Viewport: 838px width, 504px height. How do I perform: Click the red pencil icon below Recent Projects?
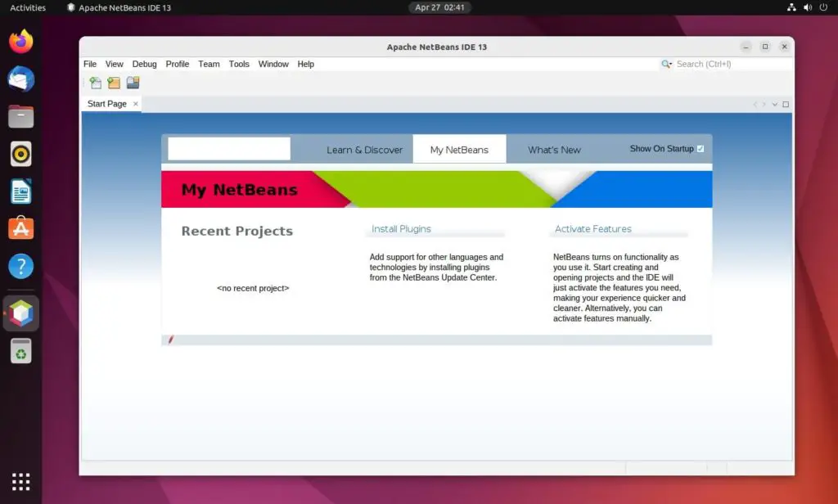(x=170, y=339)
